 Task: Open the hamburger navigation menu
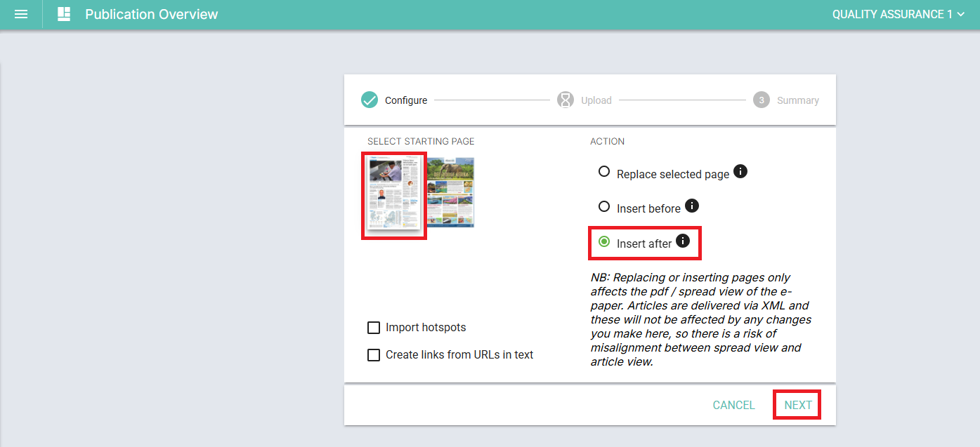pyautogui.click(x=21, y=14)
